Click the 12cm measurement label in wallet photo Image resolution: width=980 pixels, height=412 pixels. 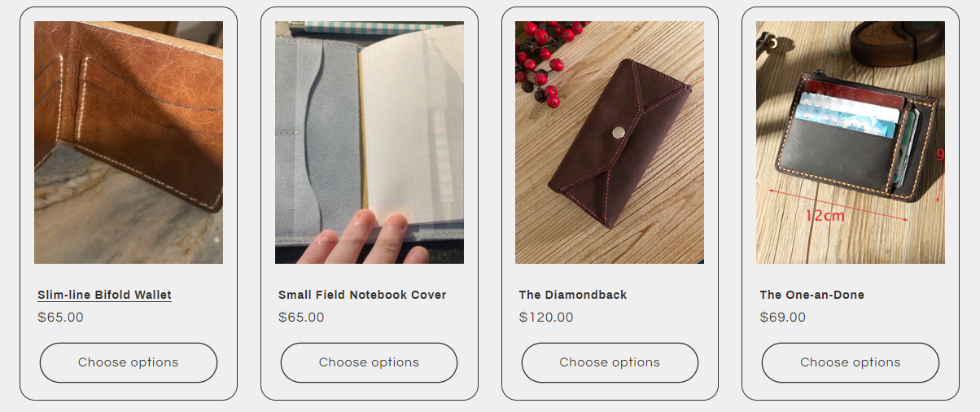825,216
